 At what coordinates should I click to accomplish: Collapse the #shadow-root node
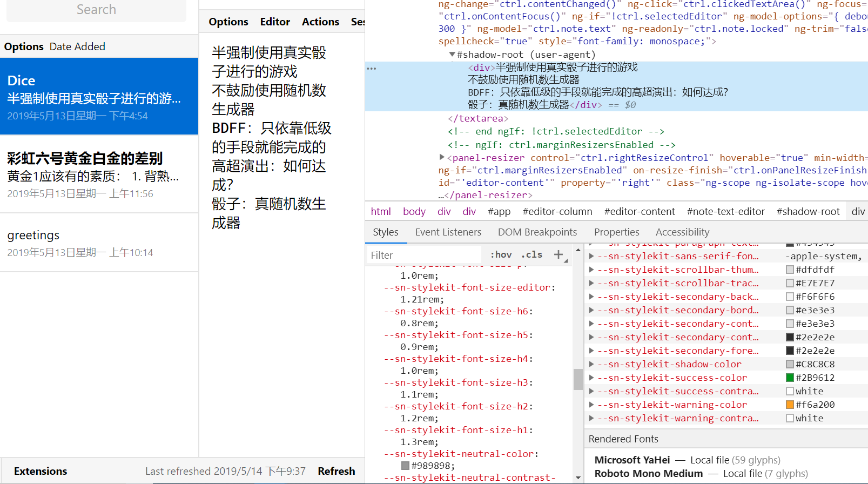coord(452,55)
